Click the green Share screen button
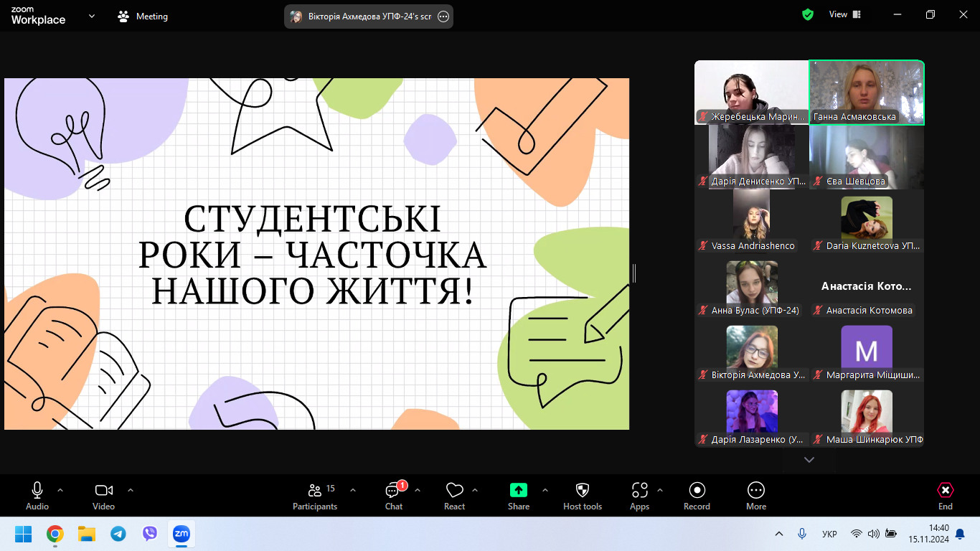The width and height of the screenshot is (980, 551). [519, 496]
